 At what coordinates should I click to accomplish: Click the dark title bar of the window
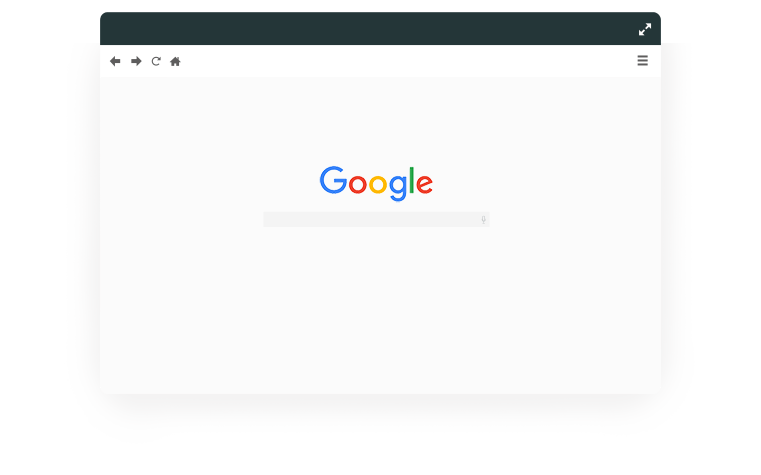[x=369, y=29]
